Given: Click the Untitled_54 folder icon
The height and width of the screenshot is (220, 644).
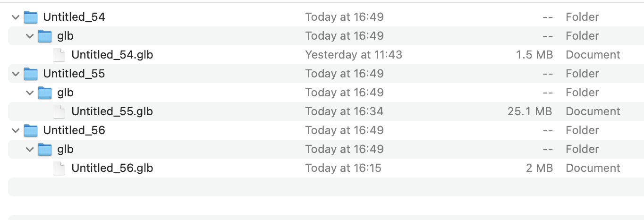Looking at the screenshot, I should point(30,17).
